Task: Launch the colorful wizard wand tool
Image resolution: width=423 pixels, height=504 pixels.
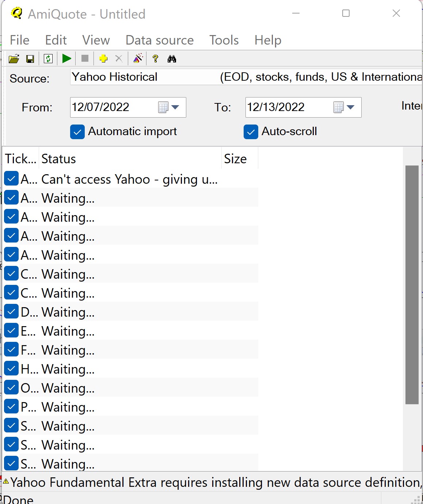Action: [x=138, y=58]
